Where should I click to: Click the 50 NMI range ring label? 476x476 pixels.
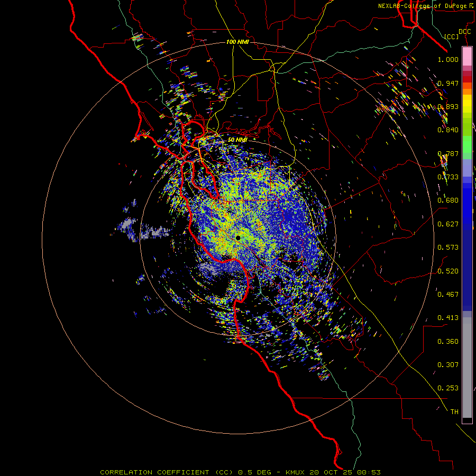click(237, 140)
